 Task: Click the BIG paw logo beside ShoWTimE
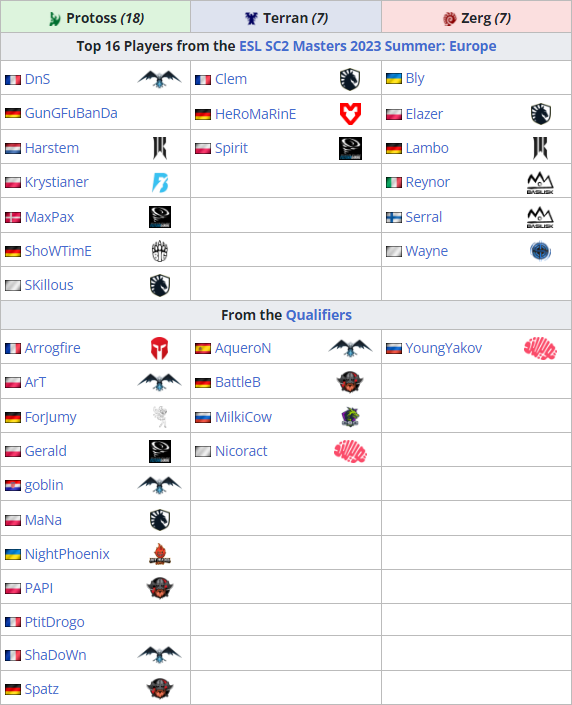160,251
